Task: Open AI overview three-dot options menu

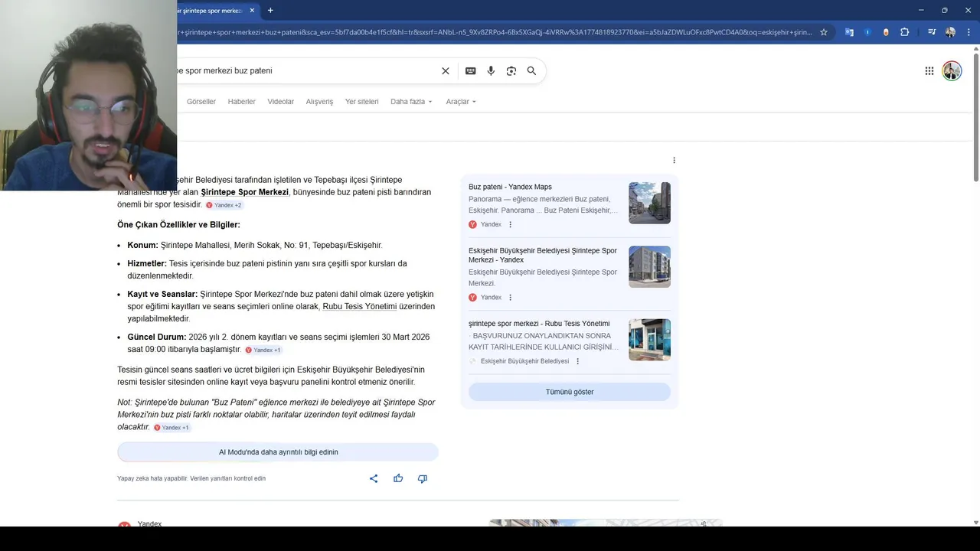Action: coord(674,160)
